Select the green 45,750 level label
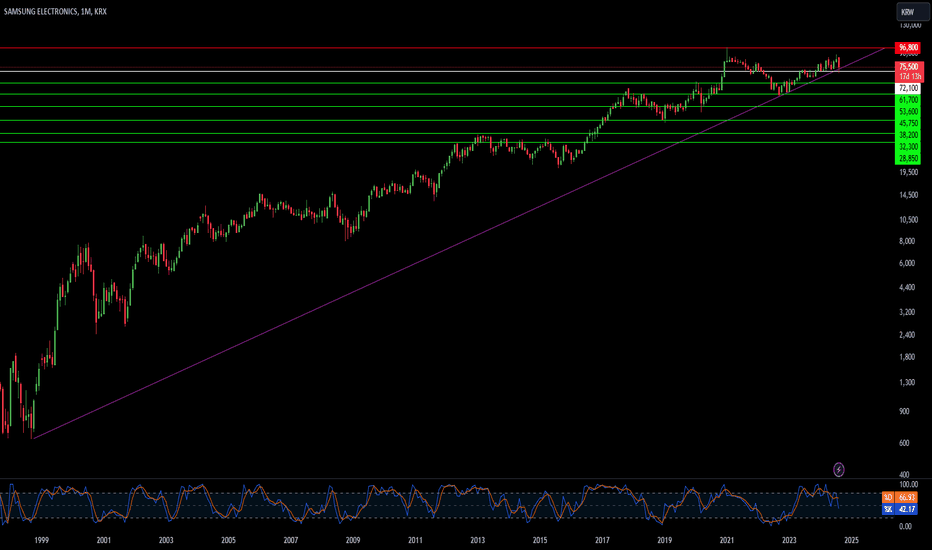The image size is (932, 550). 908,123
